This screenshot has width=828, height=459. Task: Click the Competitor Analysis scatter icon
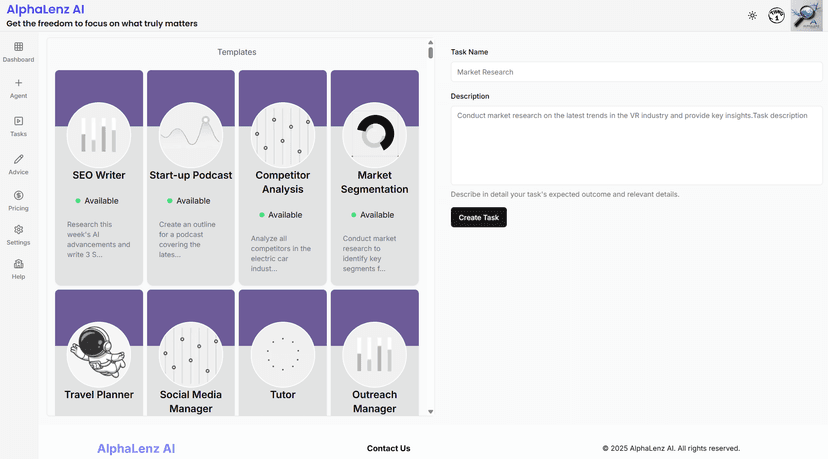click(x=283, y=134)
